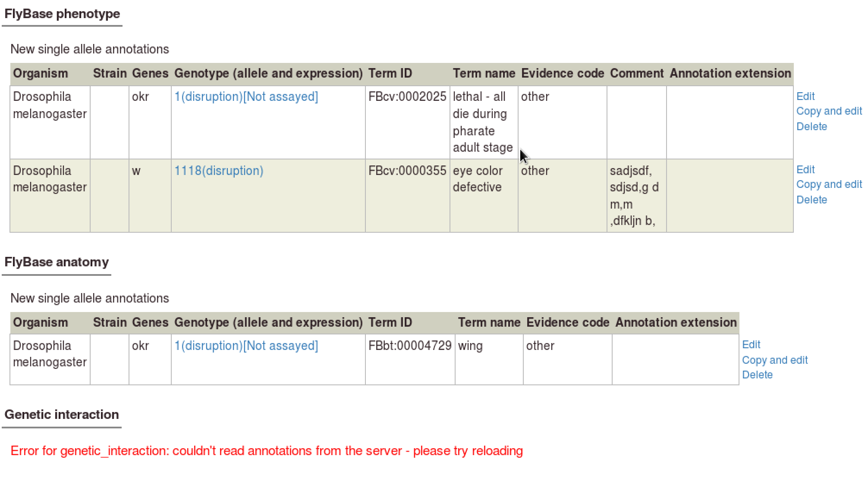
Task: Click Copy and edit under FlyBase anatomy
Action: click(x=774, y=360)
